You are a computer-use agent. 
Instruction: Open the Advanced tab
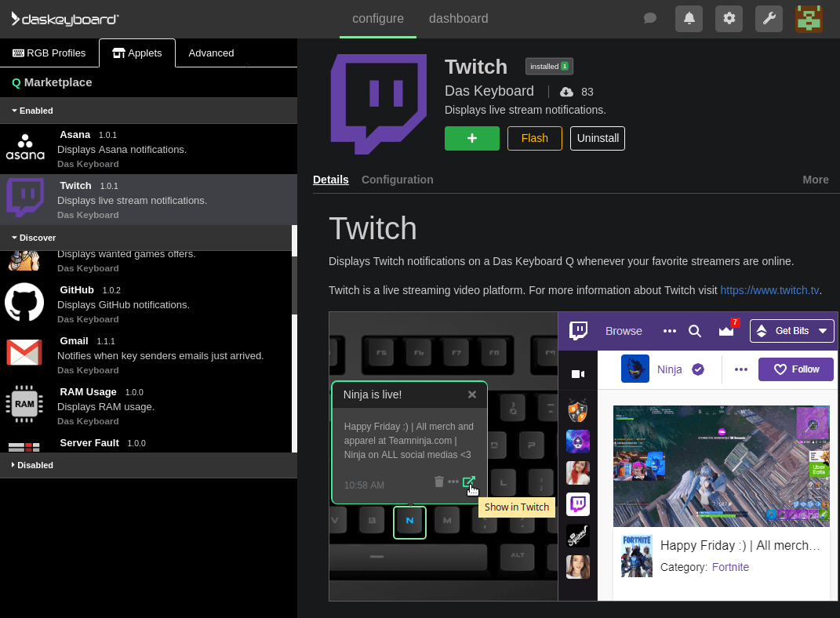(211, 53)
